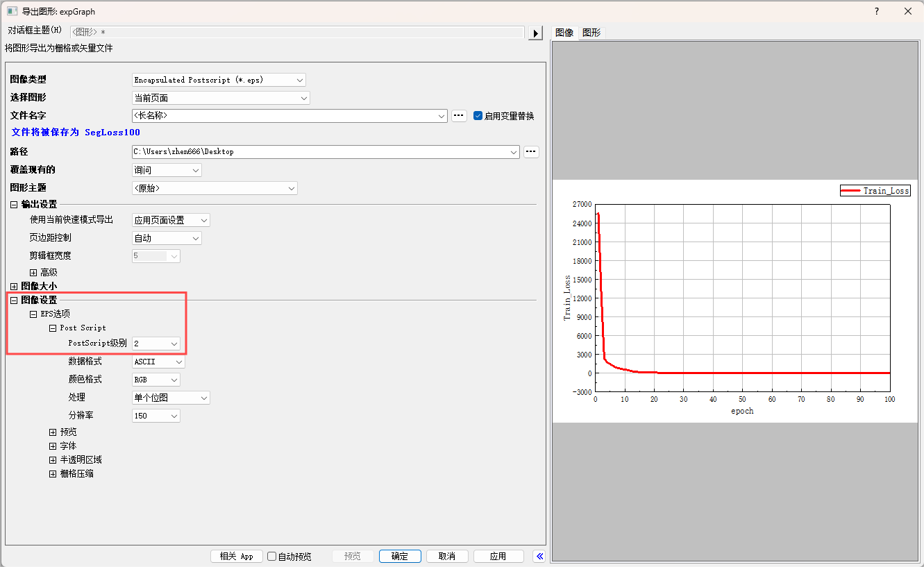
Task: Expand the 字体 settings node
Action: click(53, 446)
